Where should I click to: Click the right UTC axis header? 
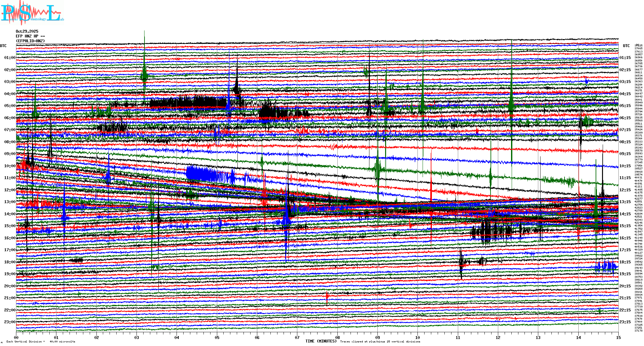pos(626,46)
